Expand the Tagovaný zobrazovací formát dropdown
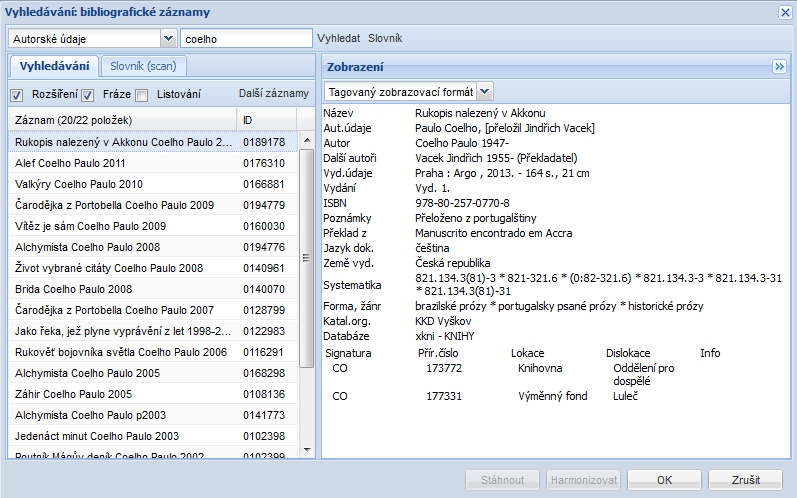This screenshot has width=797, height=498. [485, 91]
